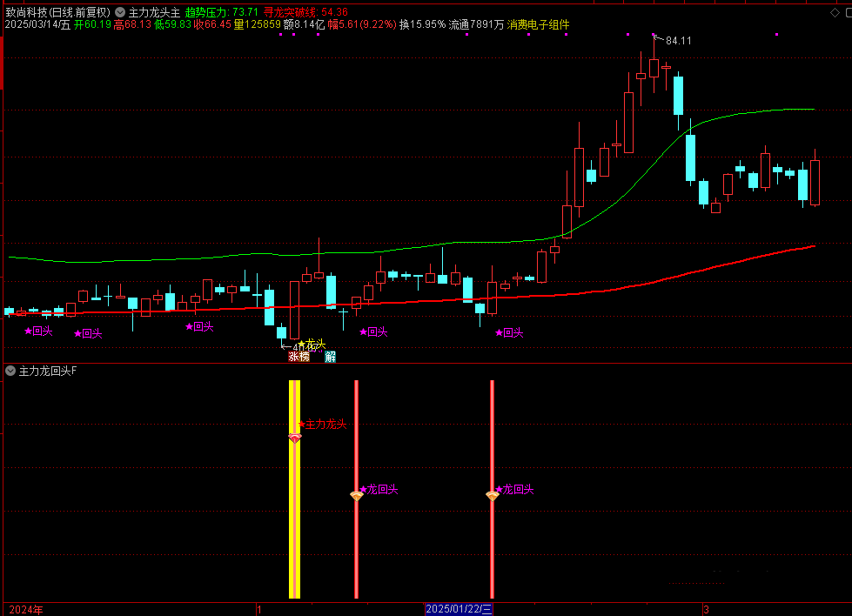Click the 主力龙头主 indicator name

(154, 12)
